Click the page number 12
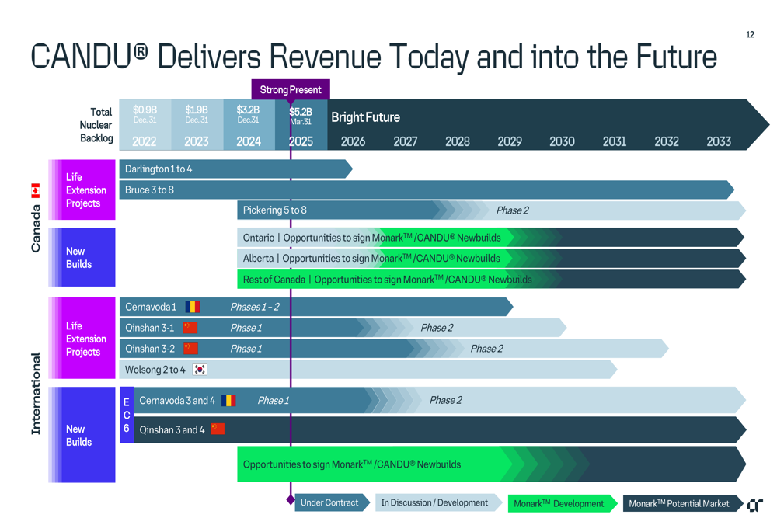The height and width of the screenshot is (532, 777). click(751, 34)
